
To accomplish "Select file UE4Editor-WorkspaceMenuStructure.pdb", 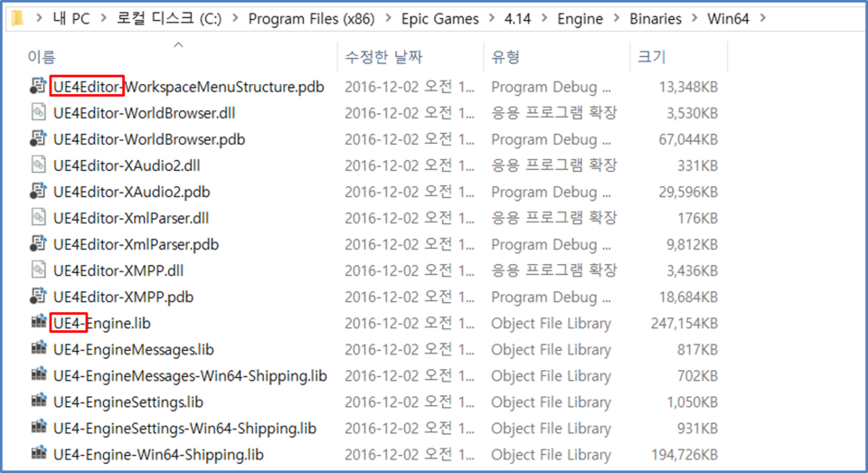I will point(189,87).
